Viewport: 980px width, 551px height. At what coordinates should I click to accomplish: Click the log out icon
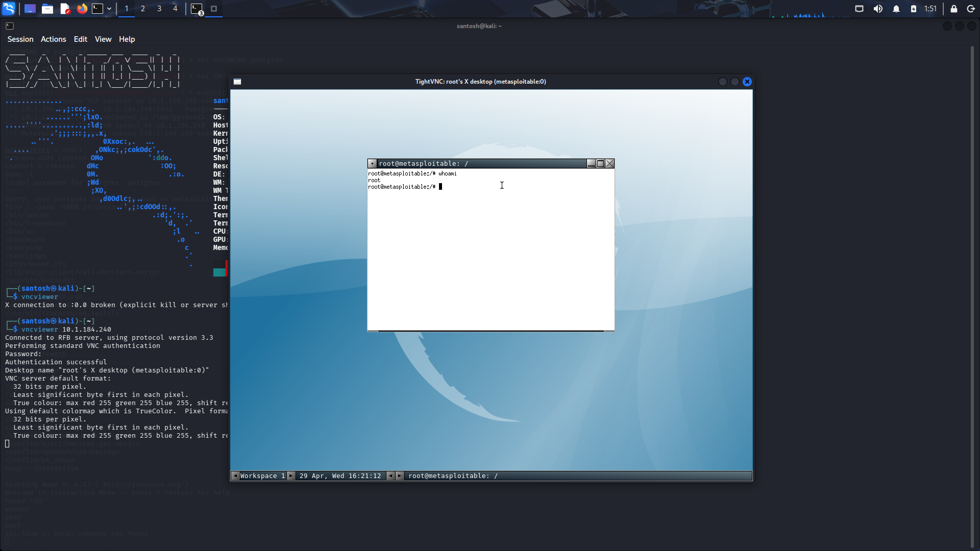[x=971, y=9]
